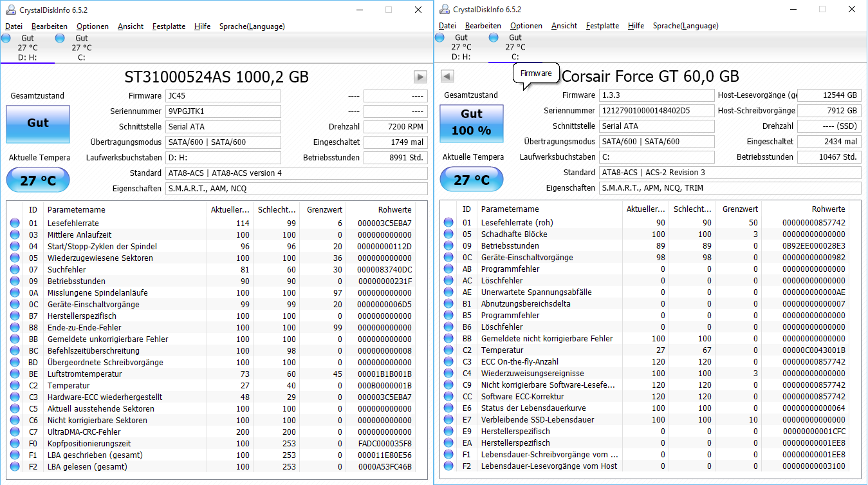Go to previous disk arrow in right window
The height and width of the screenshot is (485, 868).
pos(447,77)
